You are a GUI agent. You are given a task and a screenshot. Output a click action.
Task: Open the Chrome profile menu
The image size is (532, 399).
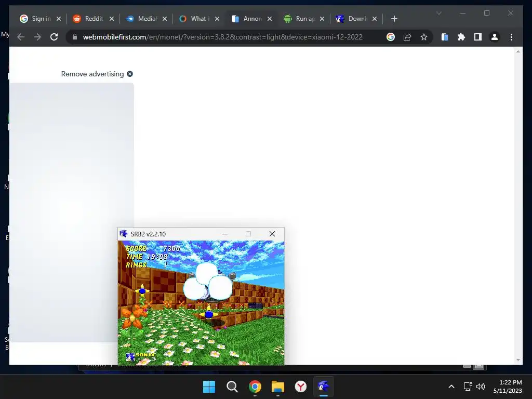tap(495, 37)
